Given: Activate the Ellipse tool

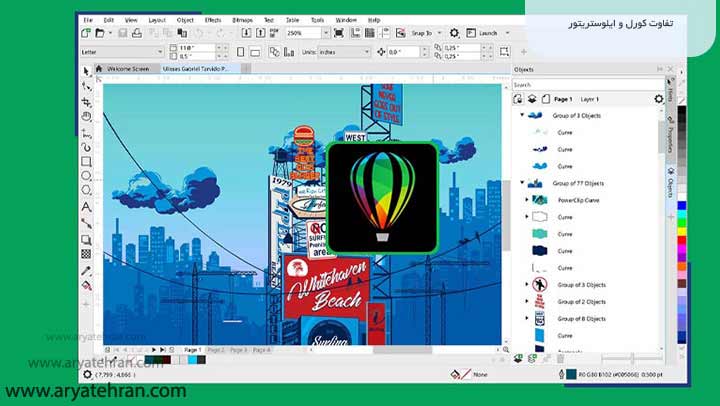Looking at the screenshot, I should click(x=87, y=176).
